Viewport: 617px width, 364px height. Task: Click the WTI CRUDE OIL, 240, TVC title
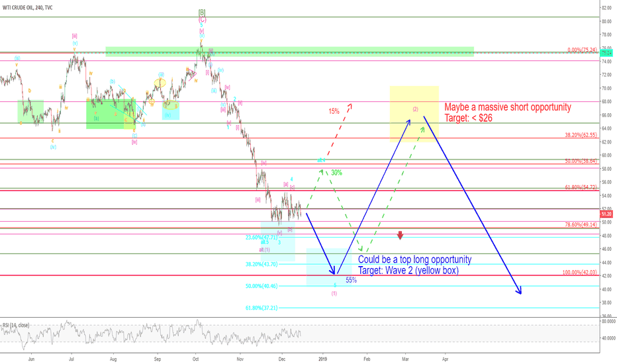[x=28, y=7]
